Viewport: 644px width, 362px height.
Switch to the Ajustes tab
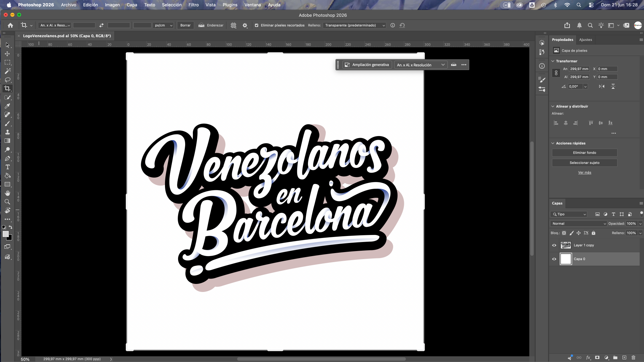tap(586, 40)
